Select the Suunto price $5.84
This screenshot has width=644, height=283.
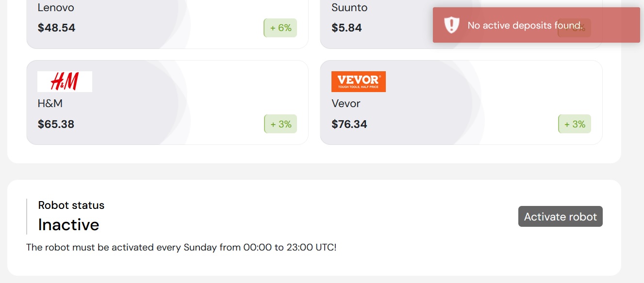tap(347, 28)
